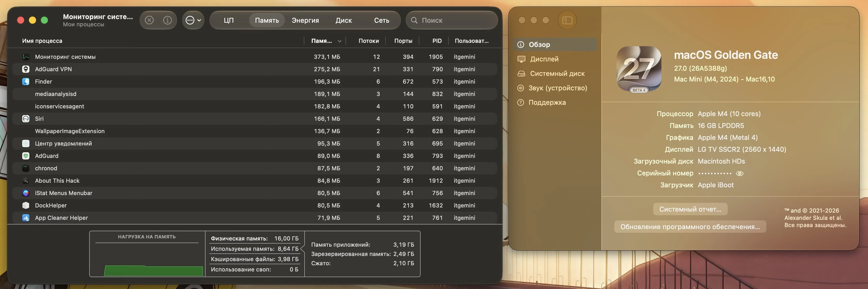Viewport: 868px width, 289px height.
Task: Click the Siri process icon
Action: tap(26, 119)
